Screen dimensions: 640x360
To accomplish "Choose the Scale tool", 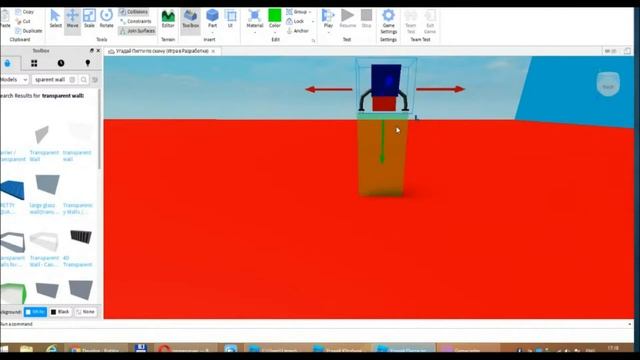I will pyautogui.click(x=89, y=19).
